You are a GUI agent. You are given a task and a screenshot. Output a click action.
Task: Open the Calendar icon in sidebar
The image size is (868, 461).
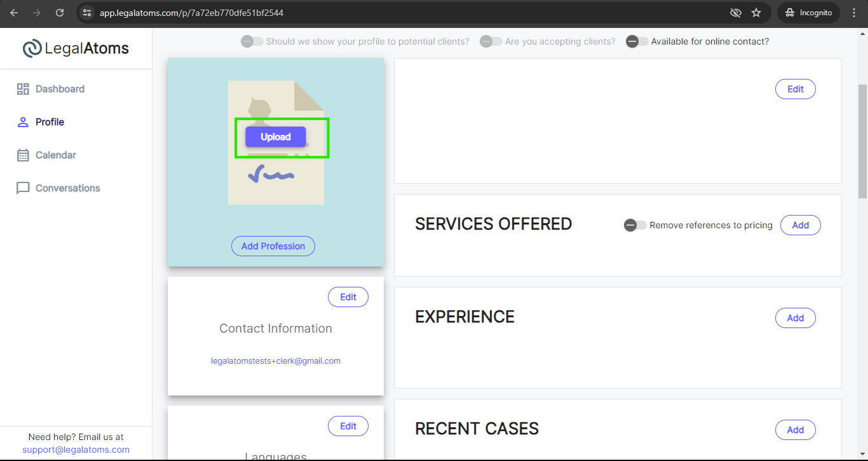click(23, 155)
